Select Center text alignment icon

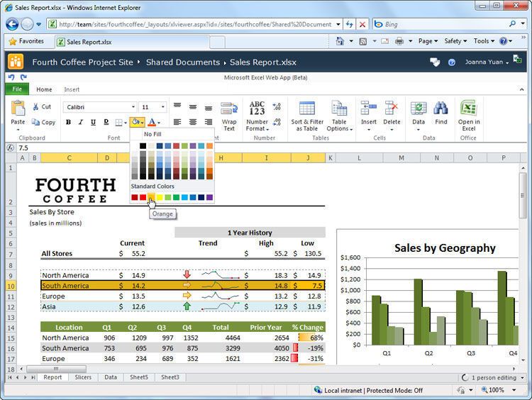193,122
